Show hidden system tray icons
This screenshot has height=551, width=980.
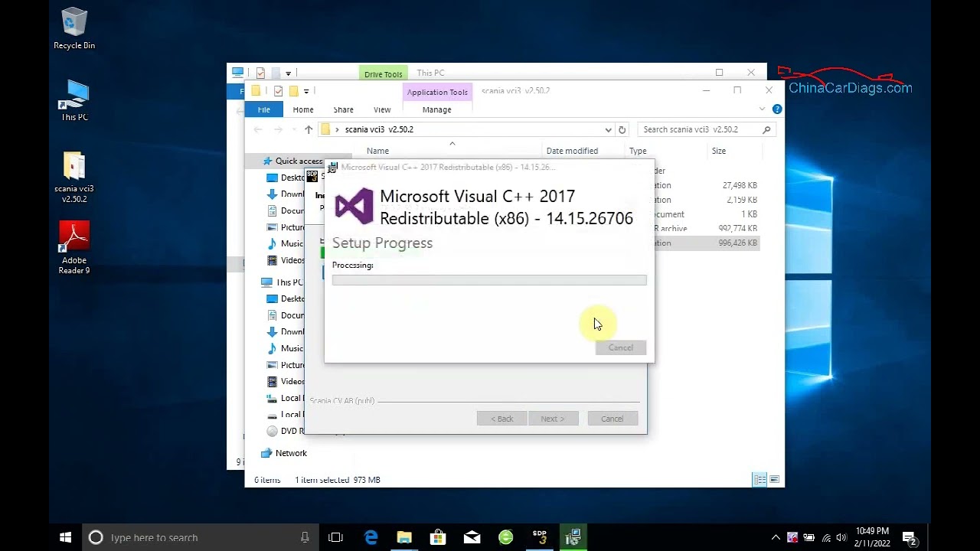[776, 537]
